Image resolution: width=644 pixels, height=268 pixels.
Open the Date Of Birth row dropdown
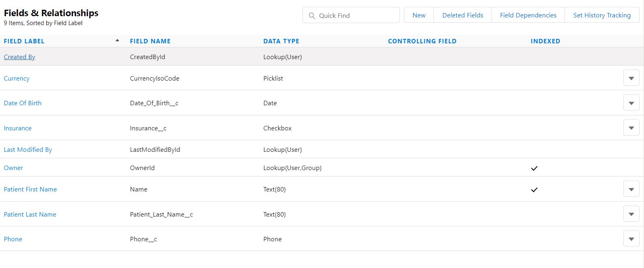[631, 103]
